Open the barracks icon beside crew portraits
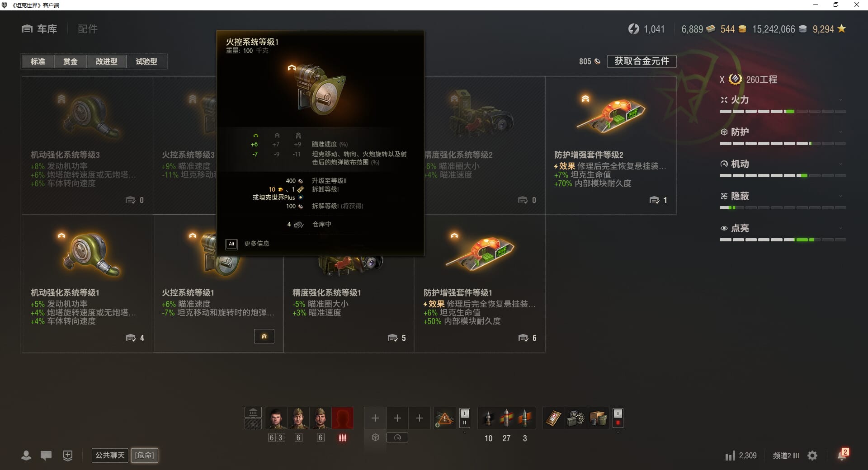This screenshot has width=868, height=470. tap(253, 412)
